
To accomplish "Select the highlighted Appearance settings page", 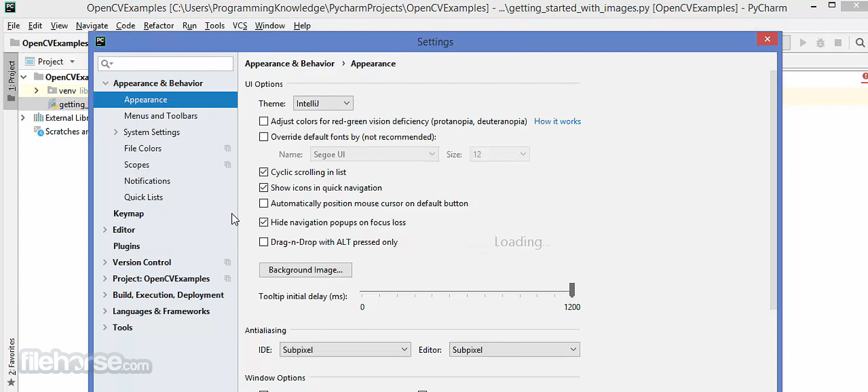I will [x=166, y=100].
